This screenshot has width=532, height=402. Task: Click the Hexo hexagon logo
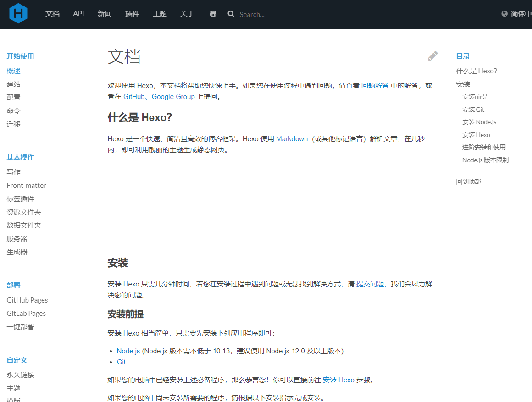(18, 13)
